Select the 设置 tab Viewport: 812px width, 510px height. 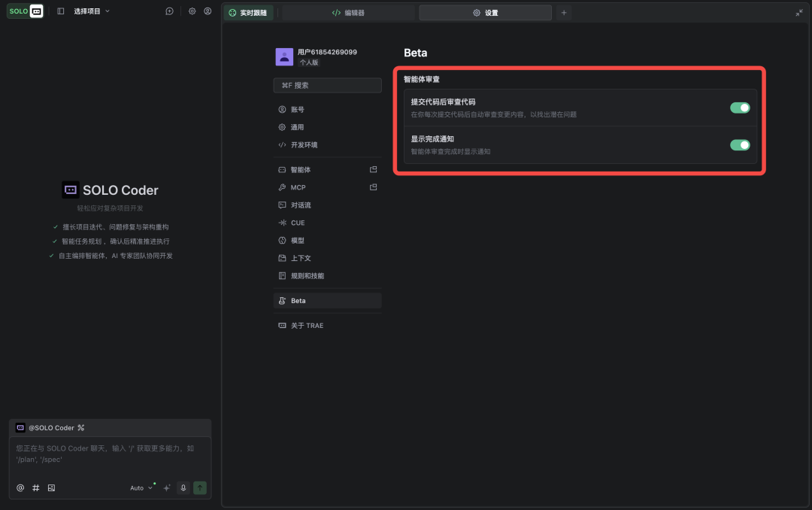[x=485, y=13]
